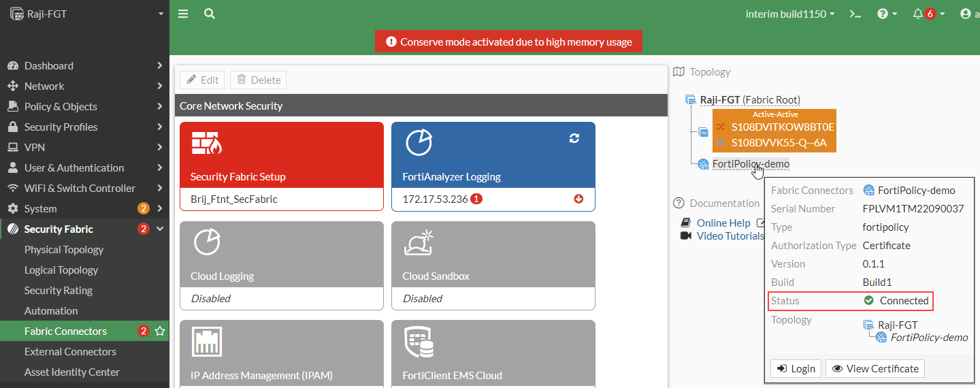Image resolution: width=980 pixels, height=388 pixels.
Task: Toggle the favorite star on Fabric Connectors
Action: tap(160, 331)
